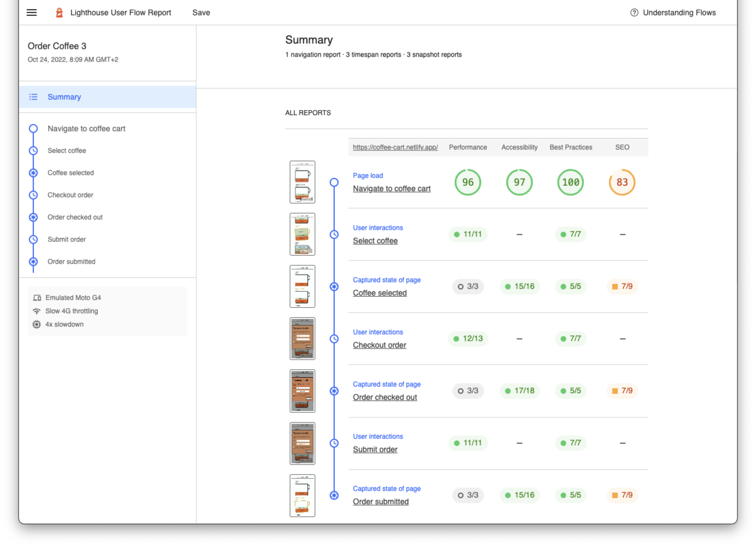This screenshot has height=547, width=756.
Task: Select Checkout order step in sidebar
Action: pyautogui.click(x=70, y=195)
